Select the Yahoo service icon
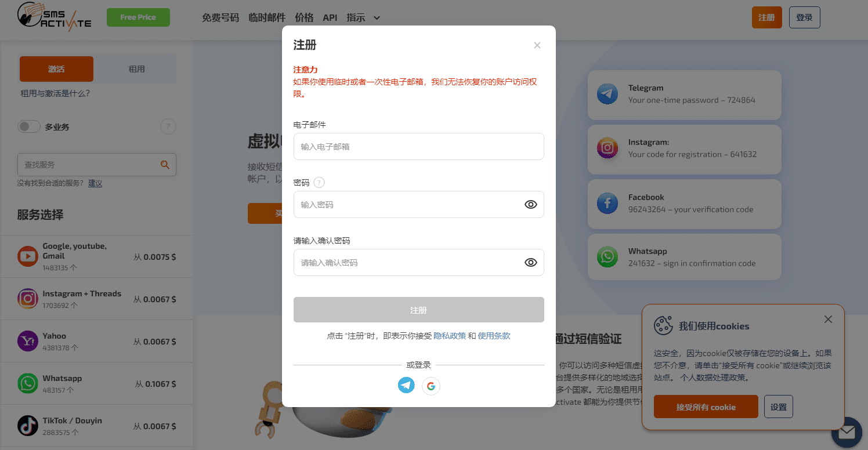868x450 pixels. click(27, 341)
